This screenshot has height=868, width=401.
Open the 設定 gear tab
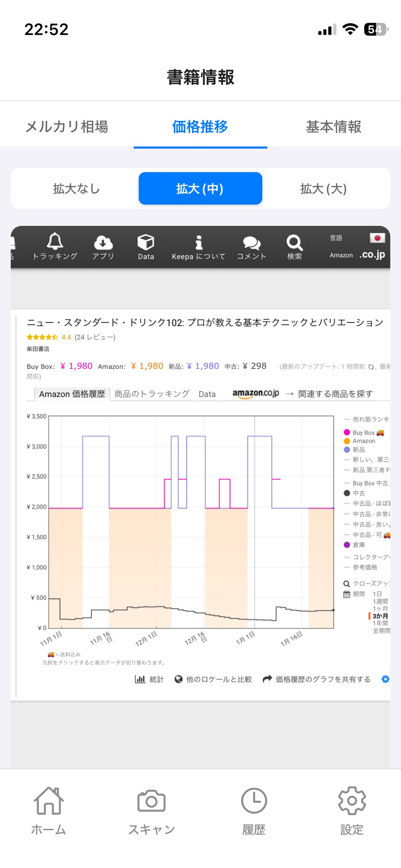(352, 811)
